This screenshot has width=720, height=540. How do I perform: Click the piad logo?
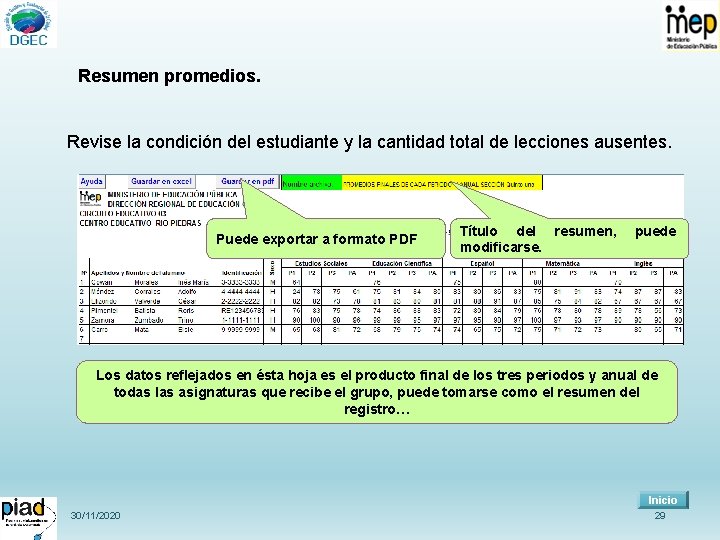tap(28, 518)
